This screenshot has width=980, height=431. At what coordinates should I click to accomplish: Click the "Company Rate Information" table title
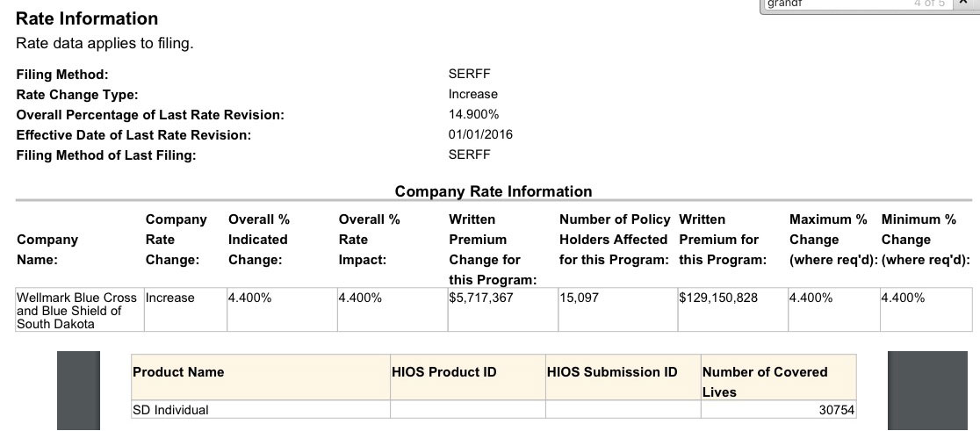pyautogui.click(x=494, y=191)
